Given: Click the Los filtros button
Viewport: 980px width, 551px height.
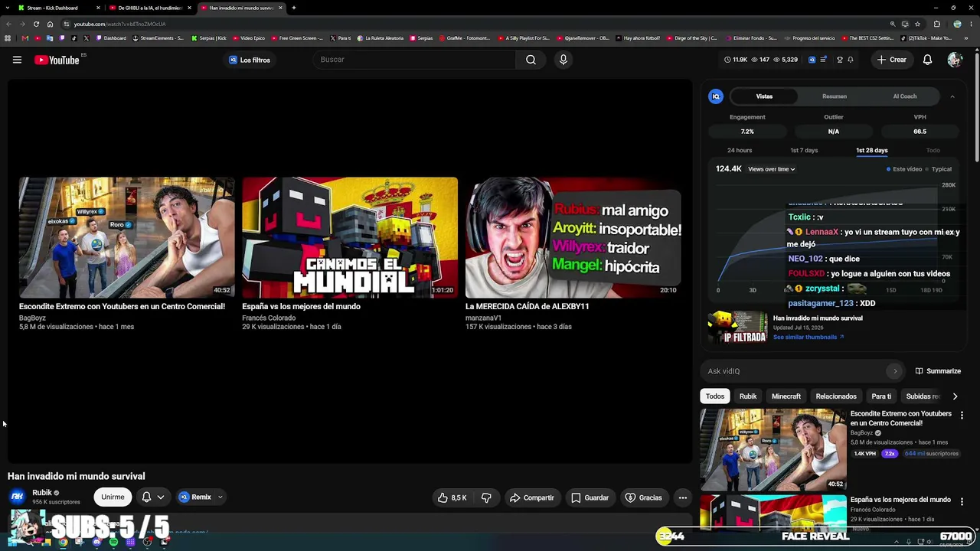Looking at the screenshot, I should pyautogui.click(x=250, y=60).
